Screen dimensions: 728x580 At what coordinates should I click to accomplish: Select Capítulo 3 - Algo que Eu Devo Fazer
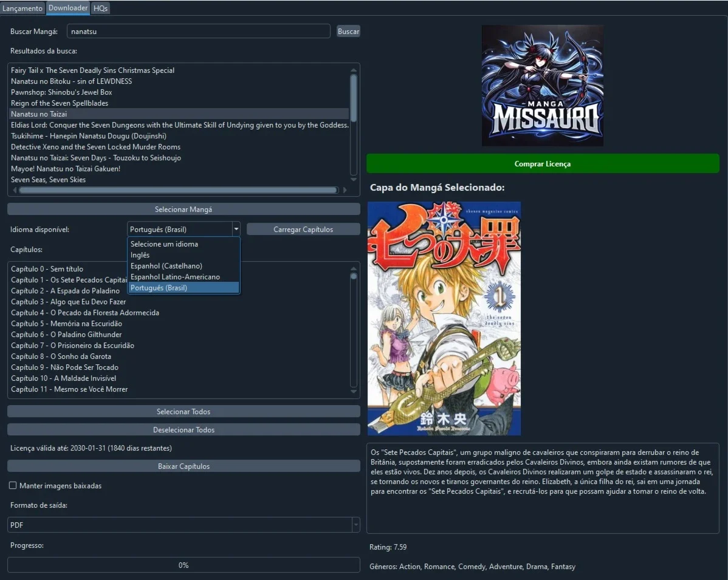[179, 302]
